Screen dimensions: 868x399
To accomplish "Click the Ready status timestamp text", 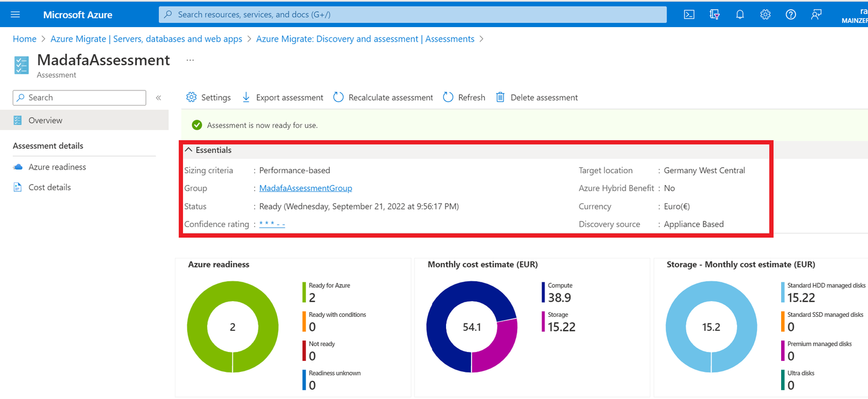I will click(359, 206).
